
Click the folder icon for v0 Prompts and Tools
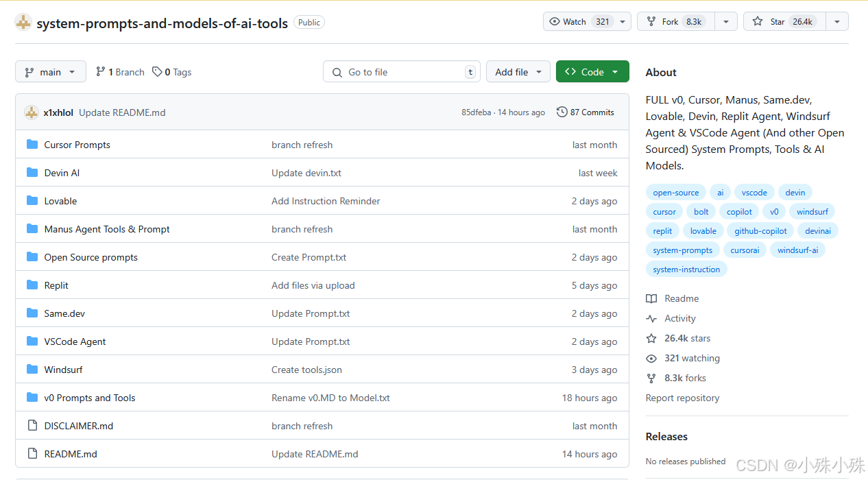(32, 398)
